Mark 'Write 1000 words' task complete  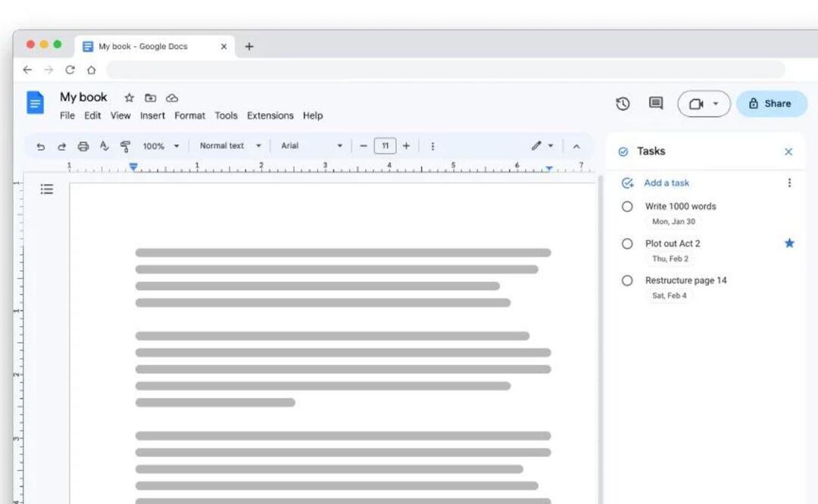[627, 207]
